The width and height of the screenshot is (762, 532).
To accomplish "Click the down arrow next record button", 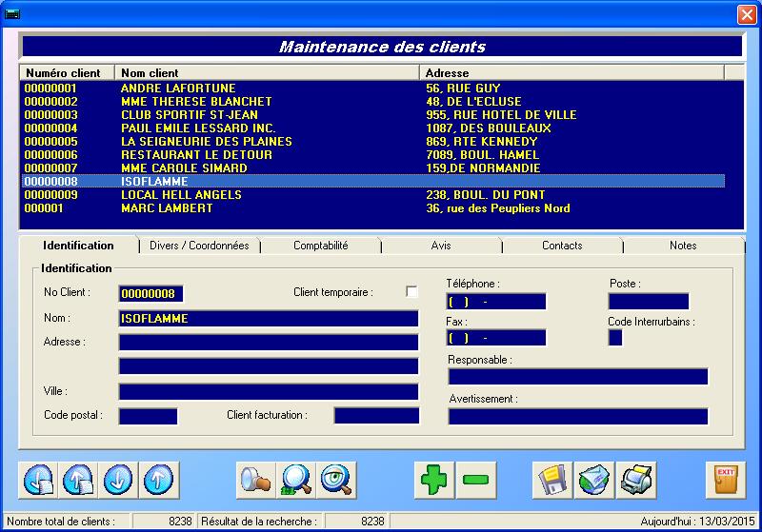I will point(119,480).
